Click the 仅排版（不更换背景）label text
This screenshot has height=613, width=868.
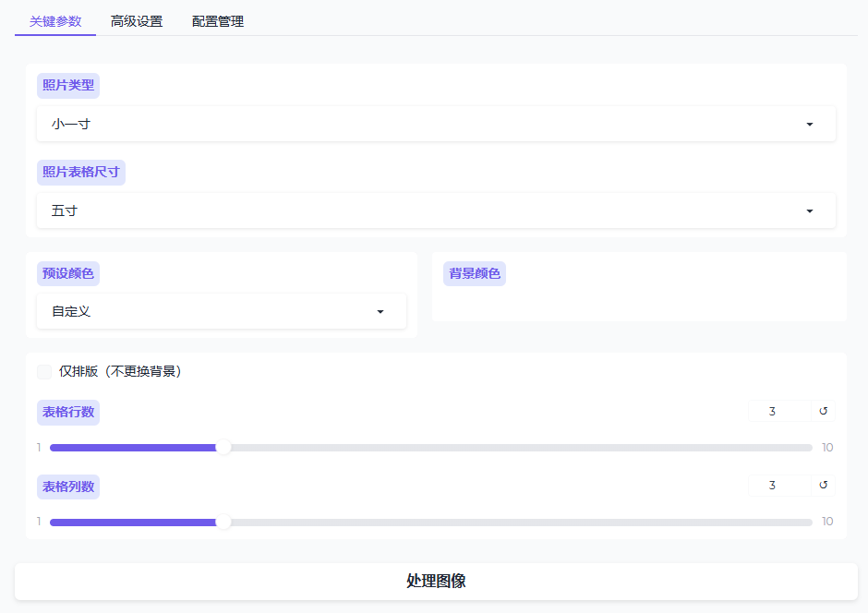tap(120, 372)
